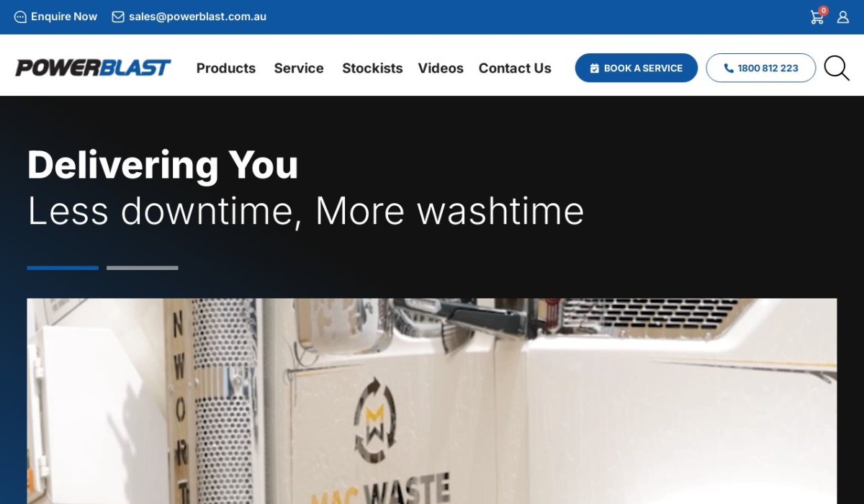Open the Service menu

(299, 68)
